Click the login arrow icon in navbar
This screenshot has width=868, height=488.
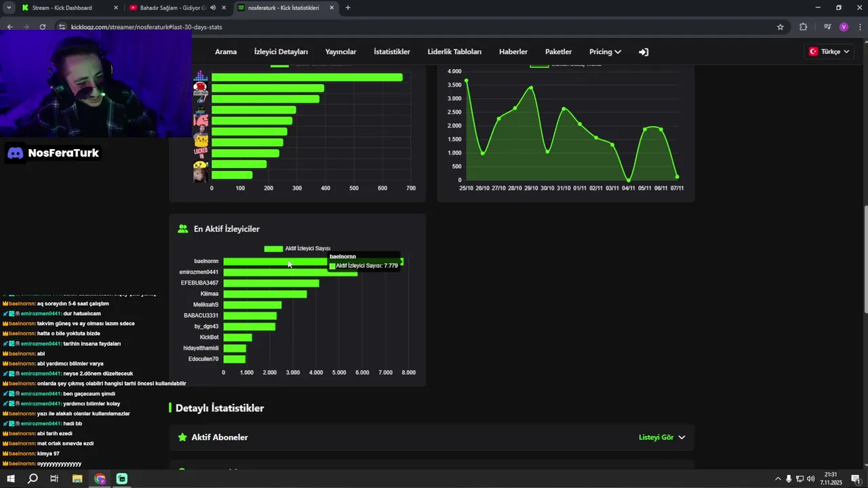[644, 52]
